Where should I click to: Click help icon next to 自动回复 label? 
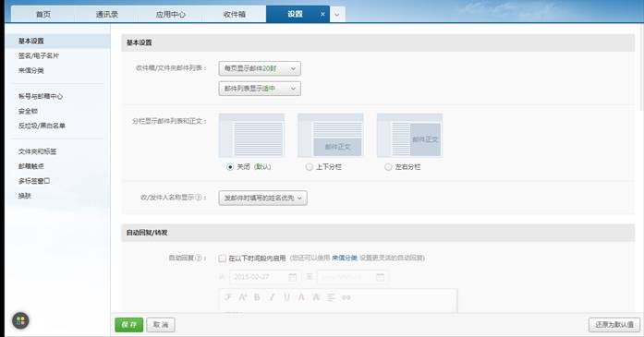pos(199,258)
